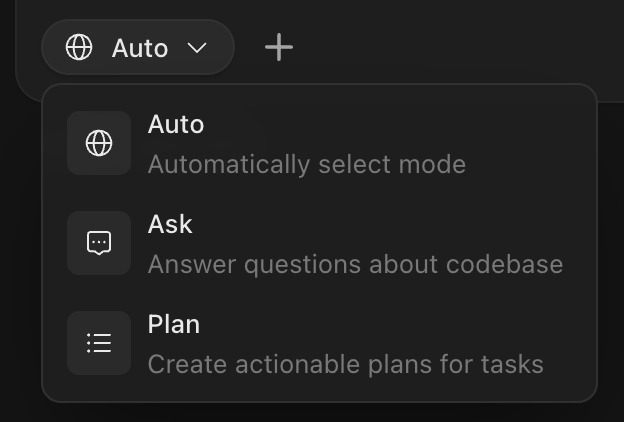
Task: Select the Ask menu entry title
Action: (170, 225)
